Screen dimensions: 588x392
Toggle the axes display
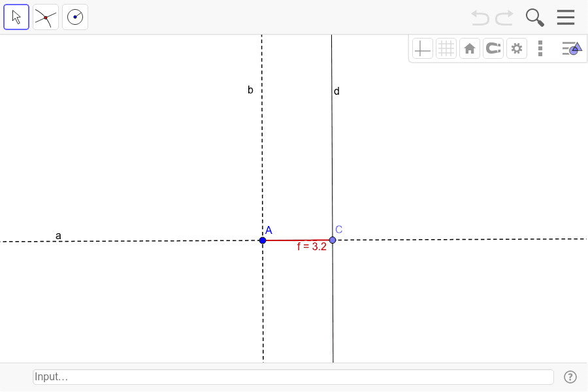pyautogui.click(x=423, y=48)
